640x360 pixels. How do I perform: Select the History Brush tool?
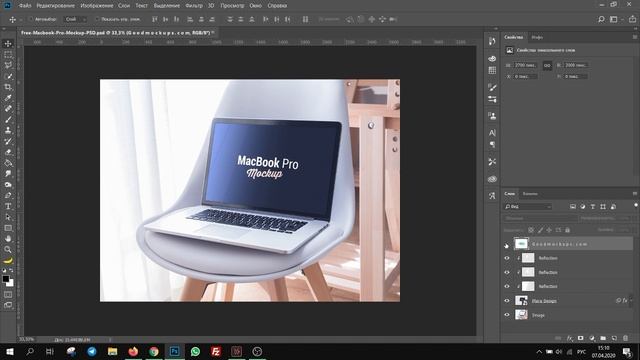pyautogui.click(x=8, y=141)
